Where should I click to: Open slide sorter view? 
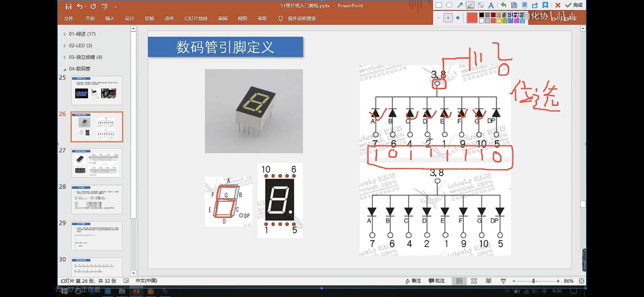[x=474, y=281]
